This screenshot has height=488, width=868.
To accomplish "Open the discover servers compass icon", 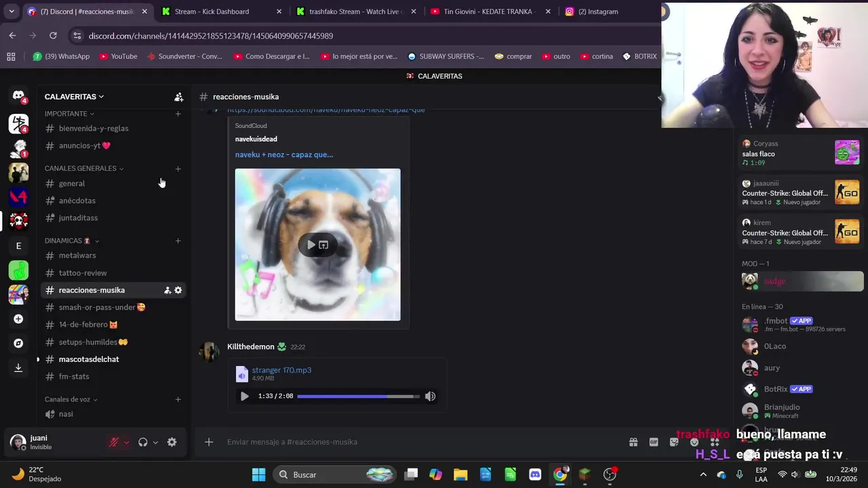I will point(18,343).
